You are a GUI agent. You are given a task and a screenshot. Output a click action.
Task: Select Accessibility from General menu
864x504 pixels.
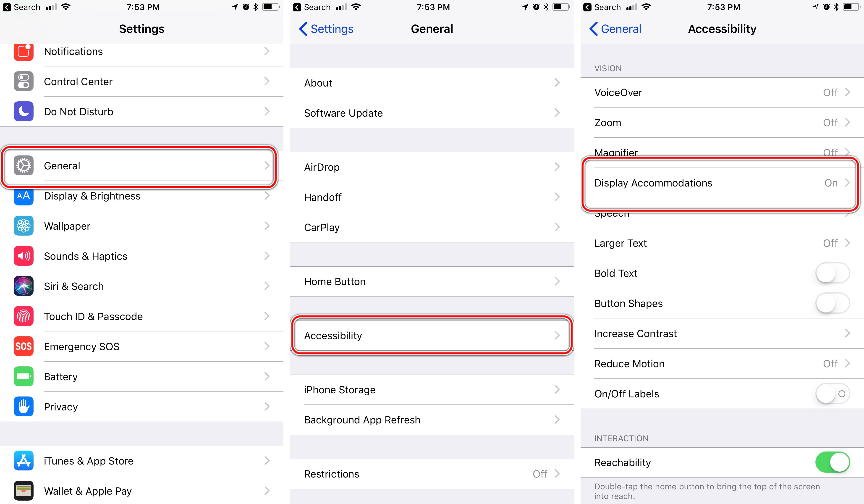tap(430, 335)
